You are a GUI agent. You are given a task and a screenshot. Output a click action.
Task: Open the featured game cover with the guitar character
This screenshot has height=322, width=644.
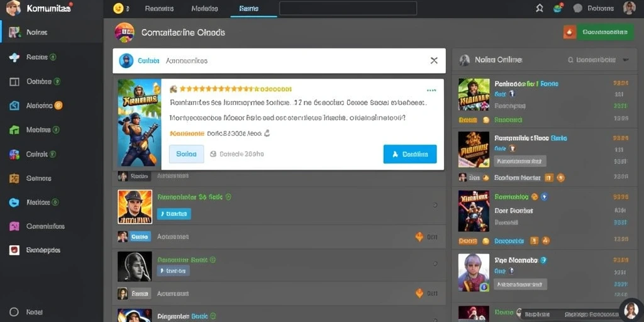coord(139,123)
